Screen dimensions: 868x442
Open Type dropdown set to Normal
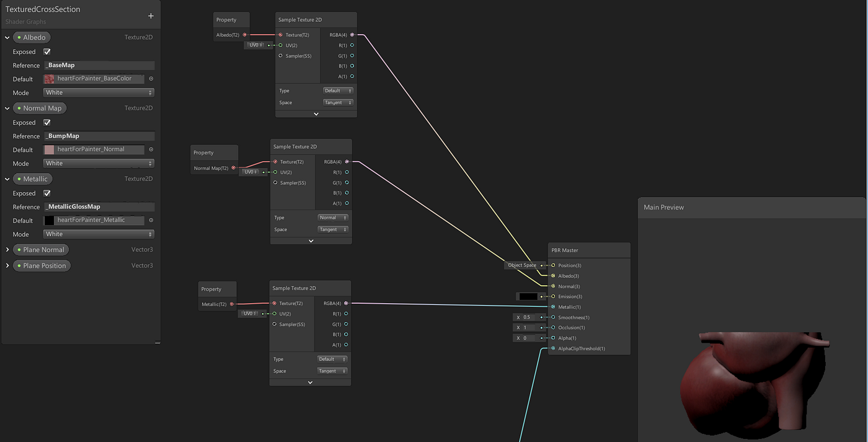[x=333, y=218]
